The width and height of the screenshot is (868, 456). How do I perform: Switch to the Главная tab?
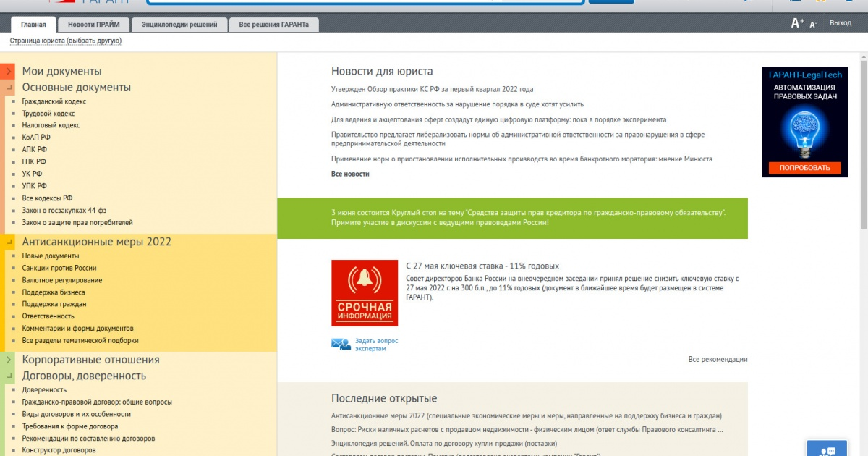(33, 25)
